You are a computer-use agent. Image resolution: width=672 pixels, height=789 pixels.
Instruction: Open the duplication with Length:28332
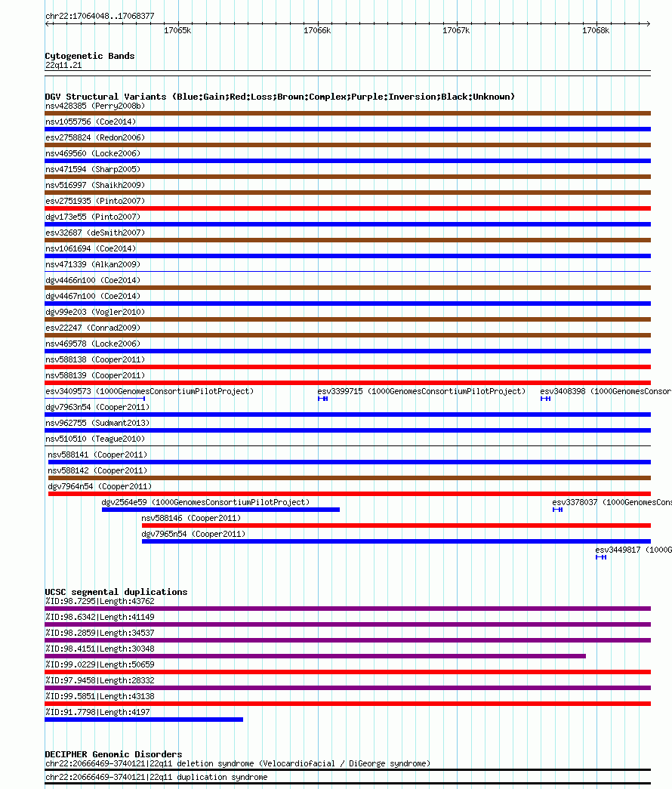(x=348, y=688)
